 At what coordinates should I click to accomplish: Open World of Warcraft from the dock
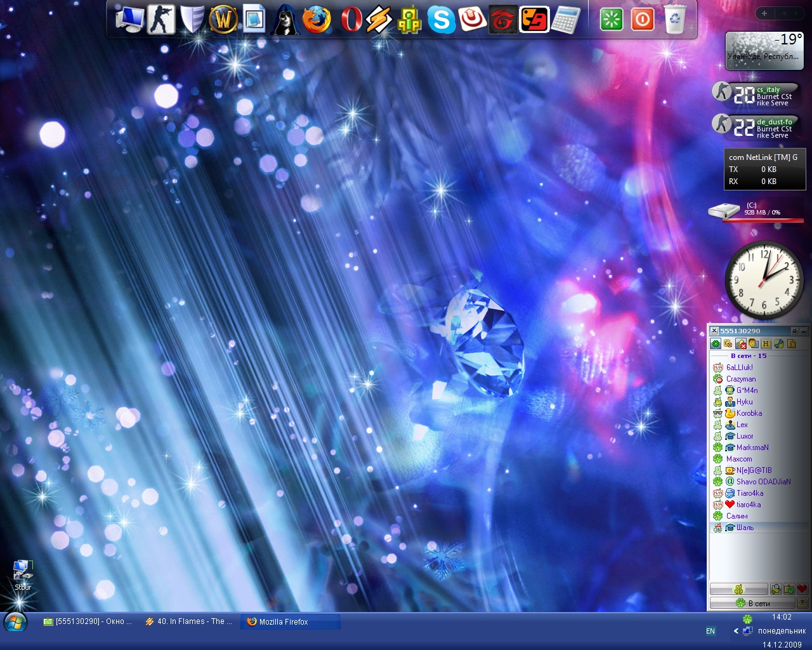click(223, 19)
